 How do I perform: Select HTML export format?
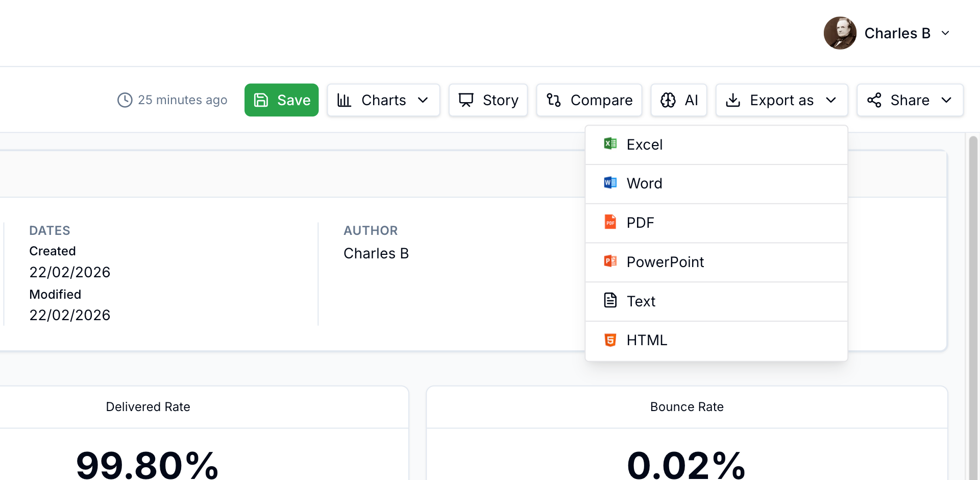click(x=647, y=340)
